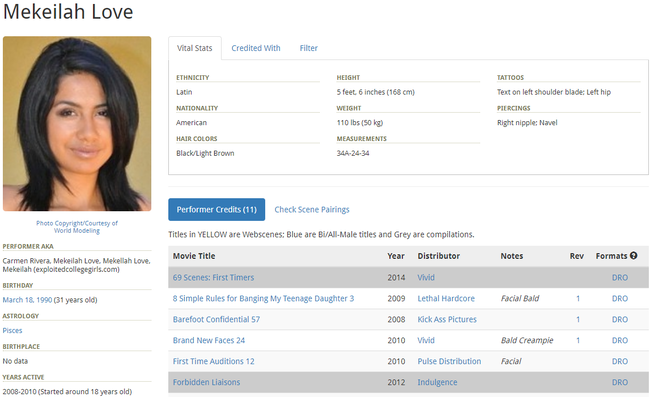Open the Lethal Hardcore distributor link
Screen dimensions: 650x397
point(446,298)
